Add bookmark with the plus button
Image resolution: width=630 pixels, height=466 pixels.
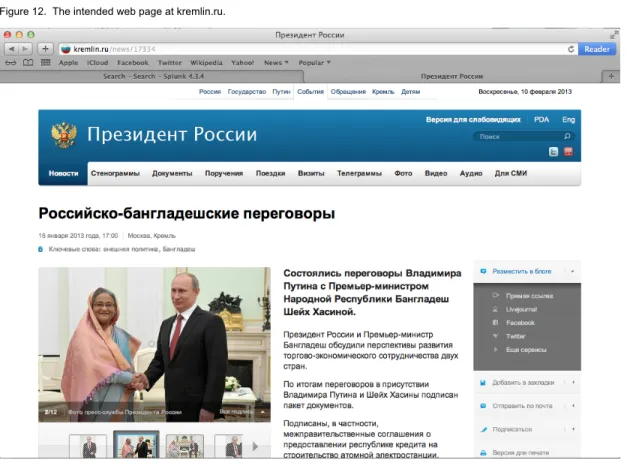coord(45,49)
